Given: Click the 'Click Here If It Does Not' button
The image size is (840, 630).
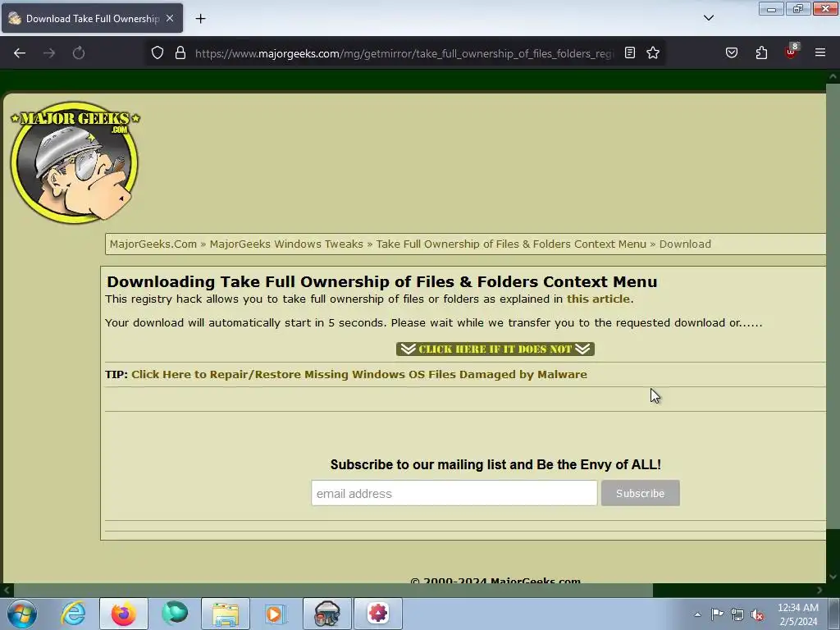Looking at the screenshot, I should point(495,349).
